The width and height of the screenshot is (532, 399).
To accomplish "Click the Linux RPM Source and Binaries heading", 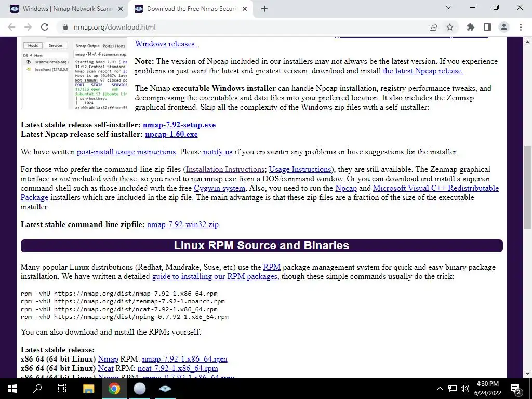I will tap(262, 245).
